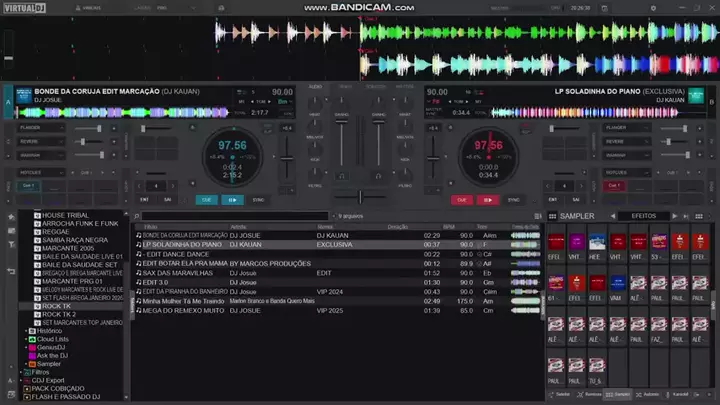Toggle the Reverb effect on deck B
Viewport: 720px width, 405px height.
point(616,141)
